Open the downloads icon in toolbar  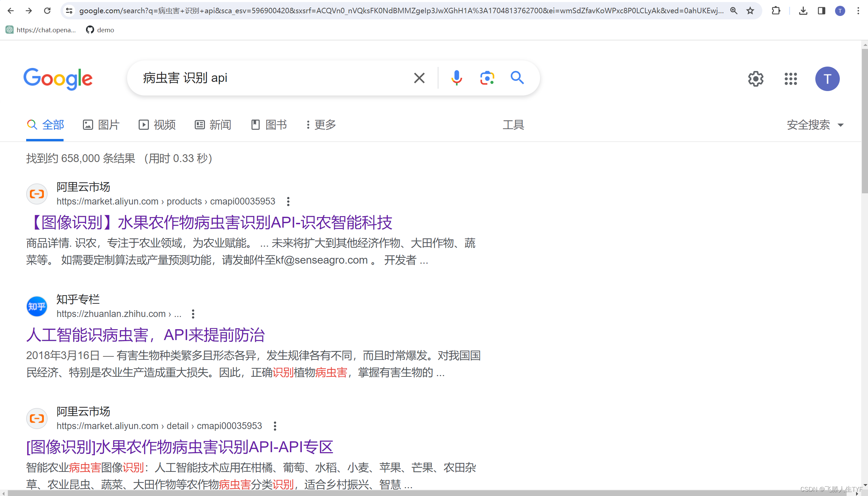point(803,11)
